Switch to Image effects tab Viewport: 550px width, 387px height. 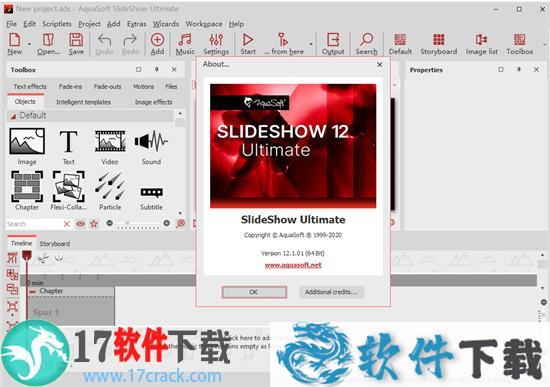tap(154, 102)
